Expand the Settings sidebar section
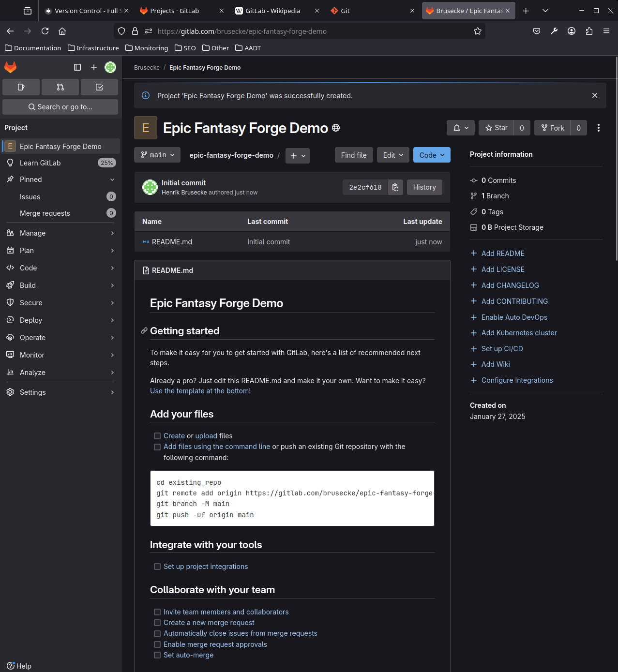Screen dimensions: 618x672 60,392
